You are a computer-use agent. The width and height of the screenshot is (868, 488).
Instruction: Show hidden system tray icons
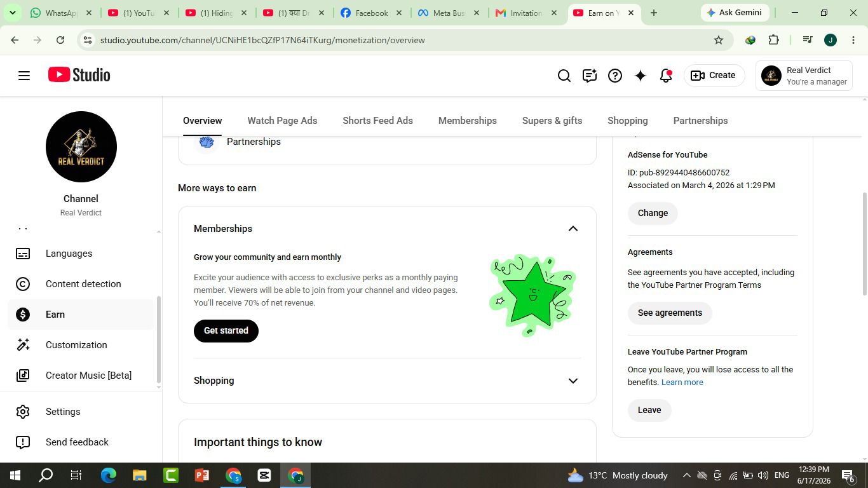[x=686, y=475]
